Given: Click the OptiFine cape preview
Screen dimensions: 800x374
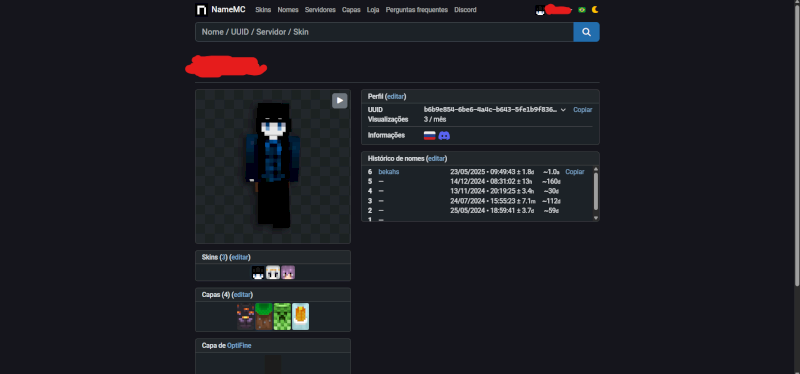Looking at the screenshot, I should click(272, 364).
